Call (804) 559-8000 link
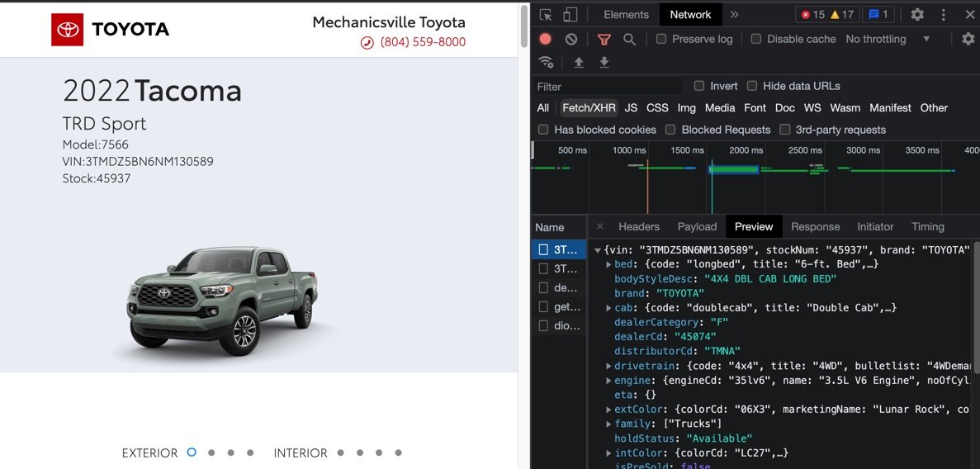Viewport: 980px width, 469px height. point(423,42)
